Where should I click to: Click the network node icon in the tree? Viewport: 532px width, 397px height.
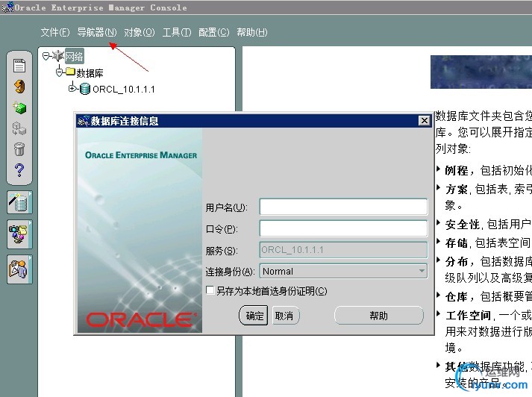tap(58, 56)
